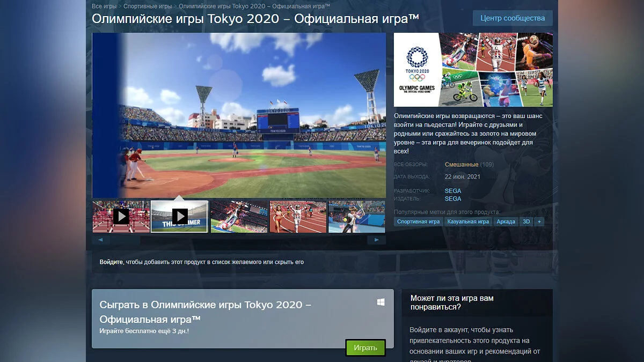The image size is (644, 362).
Task: Click the Windows platform icon
Action: pos(380,302)
